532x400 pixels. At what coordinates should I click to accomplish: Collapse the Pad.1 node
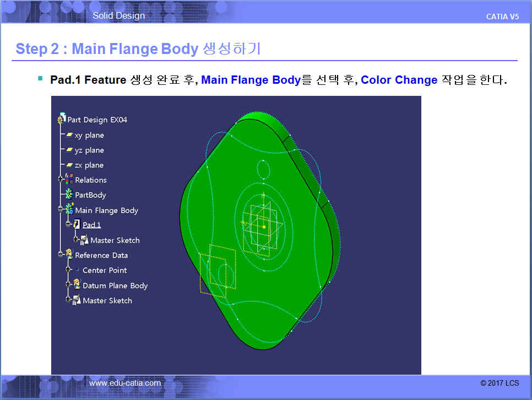(68, 224)
